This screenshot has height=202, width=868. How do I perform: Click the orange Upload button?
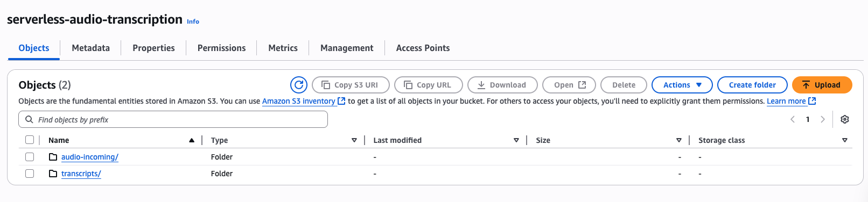pos(822,85)
